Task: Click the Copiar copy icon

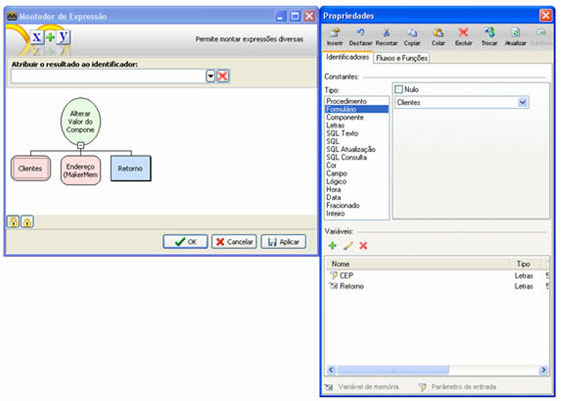Action: click(x=412, y=33)
